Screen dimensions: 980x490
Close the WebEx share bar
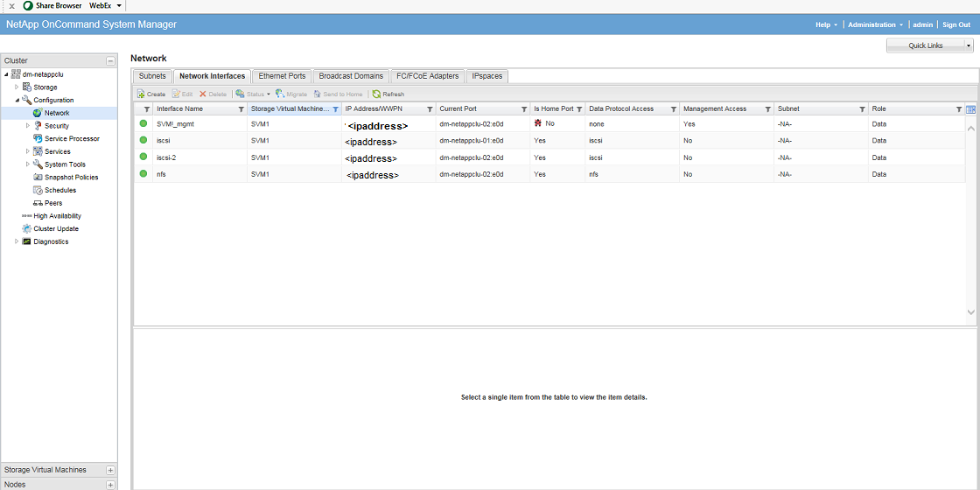[11, 6]
